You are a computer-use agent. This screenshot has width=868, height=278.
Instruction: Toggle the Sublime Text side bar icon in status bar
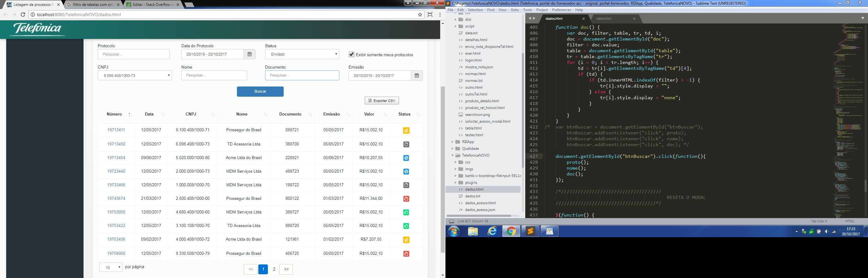(452, 221)
